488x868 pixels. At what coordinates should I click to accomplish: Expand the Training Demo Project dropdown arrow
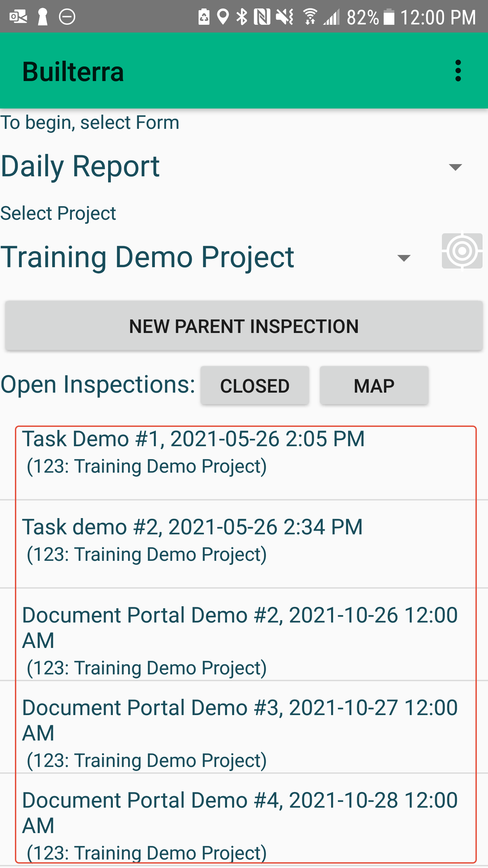[404, 258]
